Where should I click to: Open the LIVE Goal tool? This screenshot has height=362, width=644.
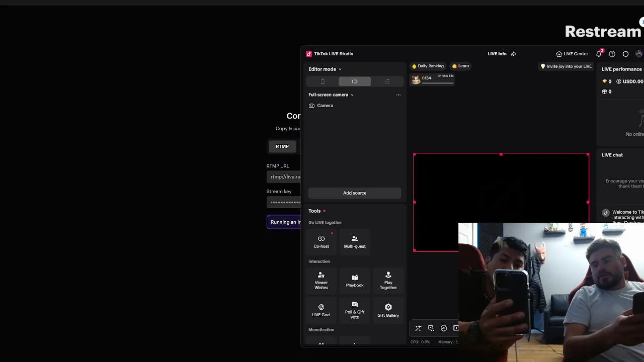(321, 310)
